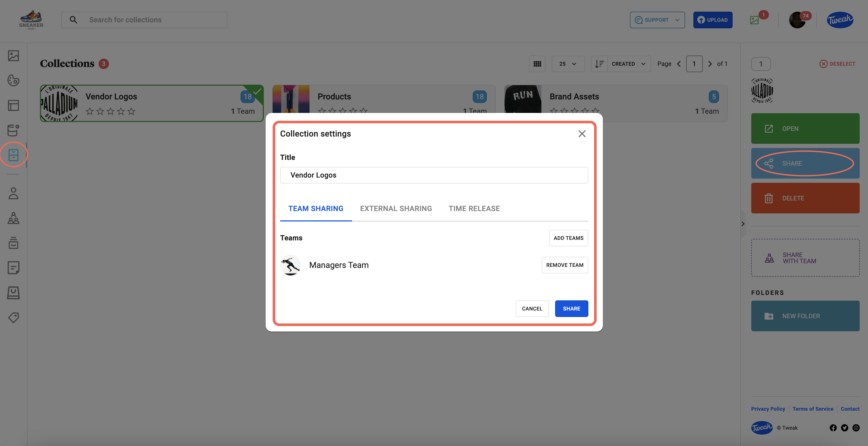Switch to Time Release tab
This screenshot has height=446, width=868.
coord(474,208)
